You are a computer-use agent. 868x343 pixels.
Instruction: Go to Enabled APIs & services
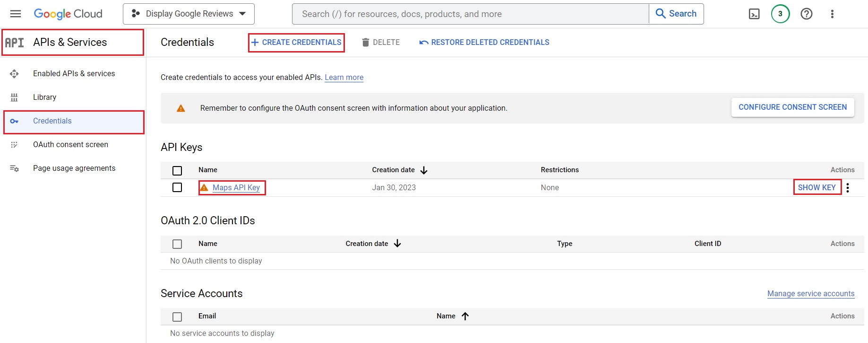click(x=74, y=73)
